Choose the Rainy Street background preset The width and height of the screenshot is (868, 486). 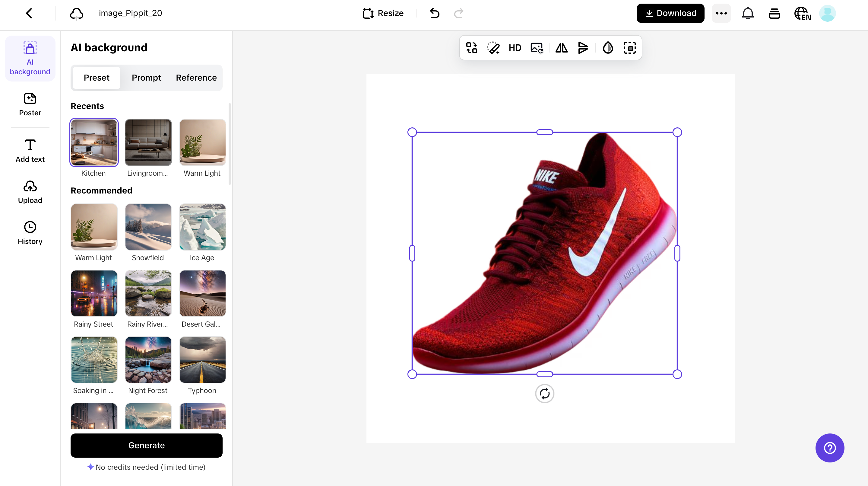(x=94, y=293)
